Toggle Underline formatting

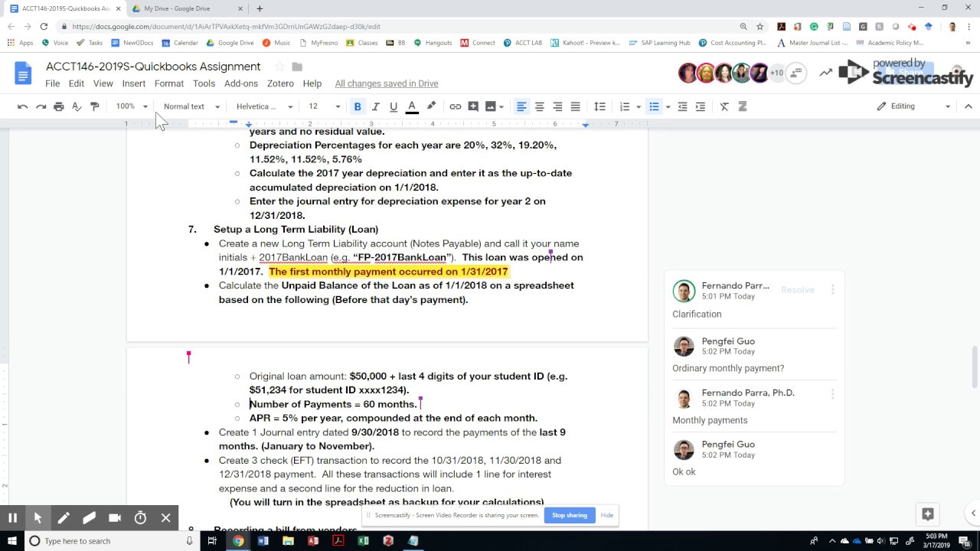(394, 106)
